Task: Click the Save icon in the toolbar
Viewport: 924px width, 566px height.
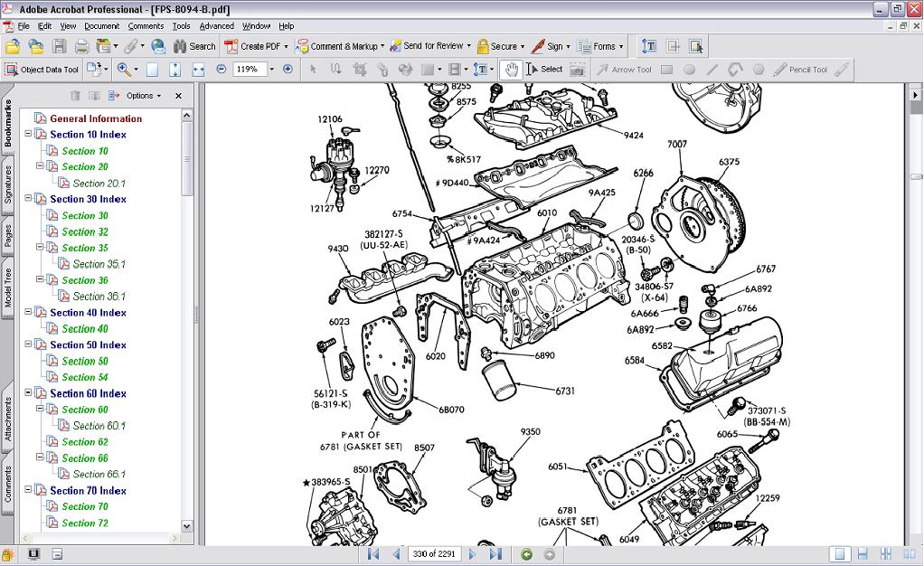Action: tap(60, 46)
